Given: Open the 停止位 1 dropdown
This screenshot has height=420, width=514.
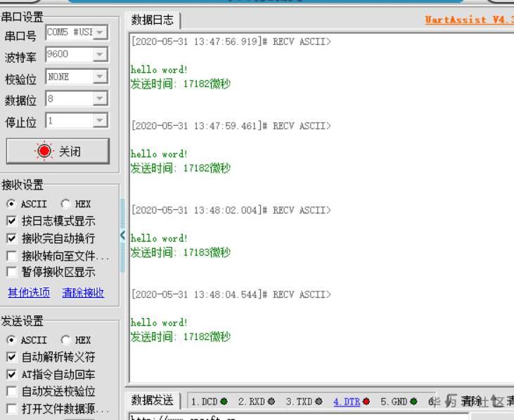Looking at the screenshot, I should 100,121.
